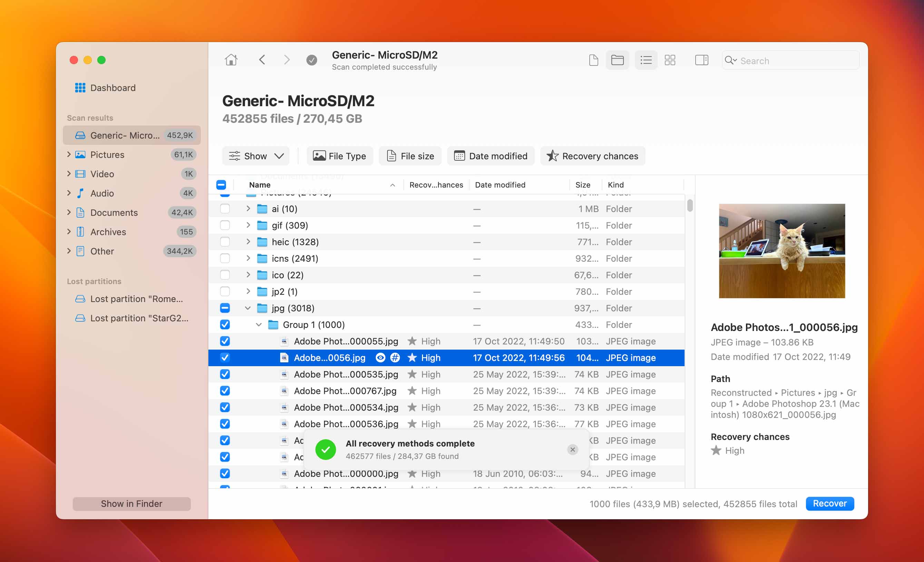The image size is (924, 562).
Task: Expand the Video sidebar chevron
Action: [x=69, y=173]
